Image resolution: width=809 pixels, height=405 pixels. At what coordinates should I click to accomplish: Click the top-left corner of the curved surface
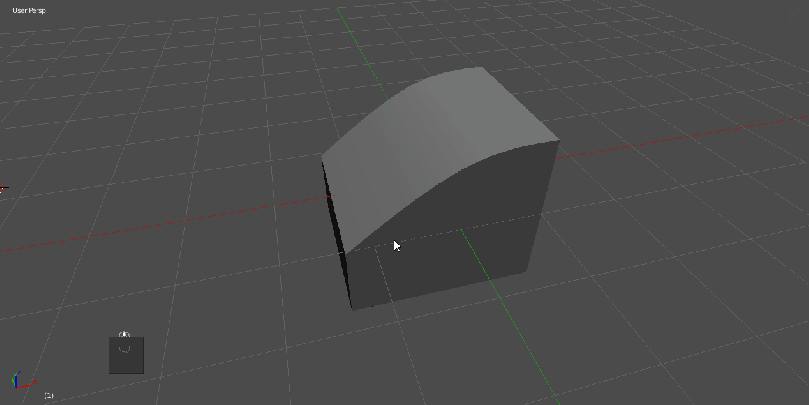[x=322, y=158]
